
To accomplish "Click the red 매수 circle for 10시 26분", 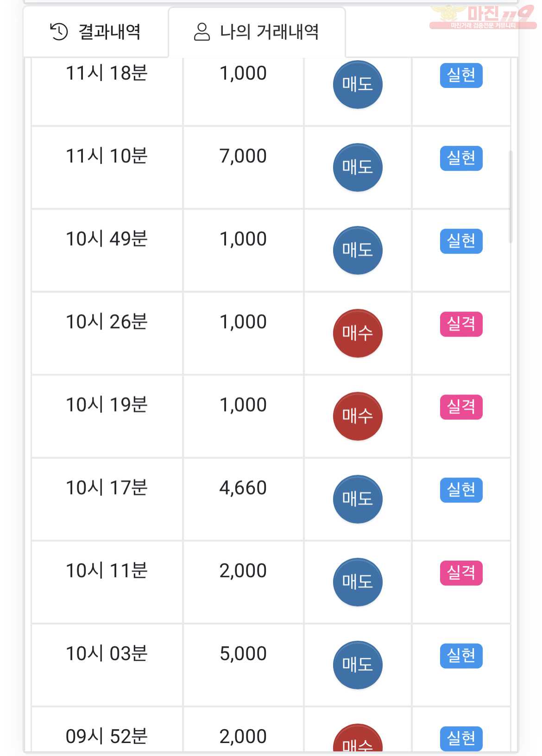I will (x=358, y=333).
